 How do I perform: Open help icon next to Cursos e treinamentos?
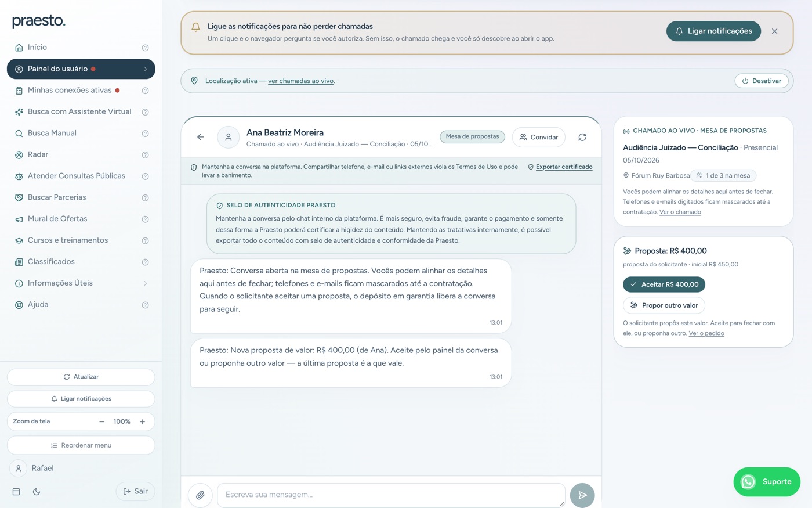point(146,241)
